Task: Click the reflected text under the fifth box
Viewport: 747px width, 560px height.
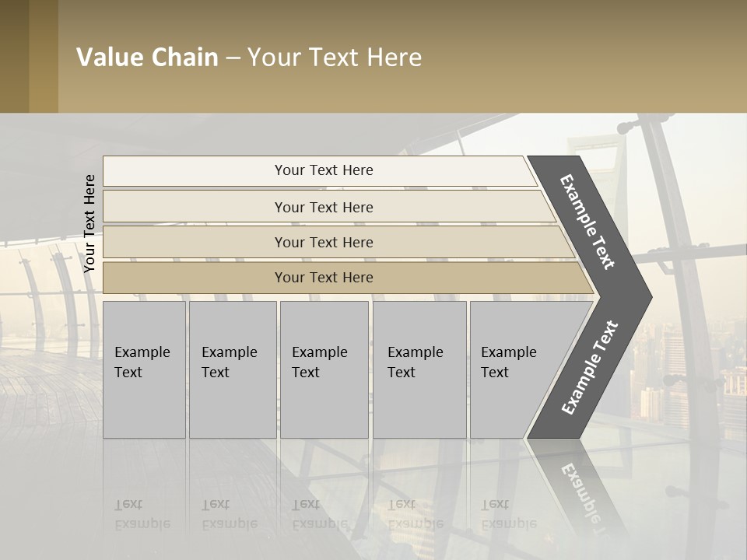Action: [x=508, y=514]
